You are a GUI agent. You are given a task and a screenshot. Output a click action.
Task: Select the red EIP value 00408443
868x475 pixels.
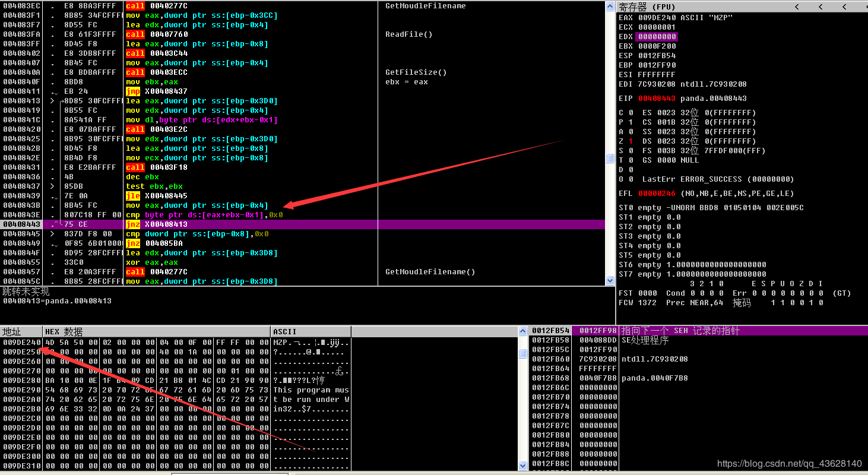coord(657,99)
